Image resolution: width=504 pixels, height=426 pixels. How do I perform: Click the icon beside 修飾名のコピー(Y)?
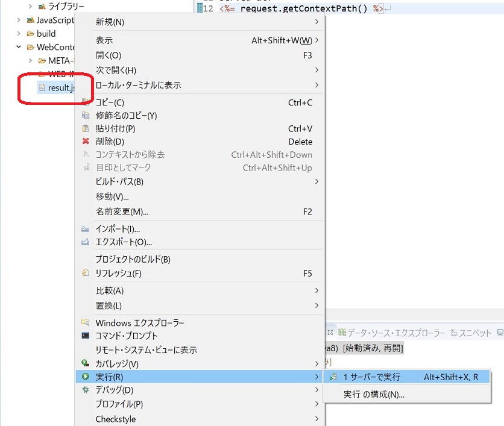(x=86, y=115)
